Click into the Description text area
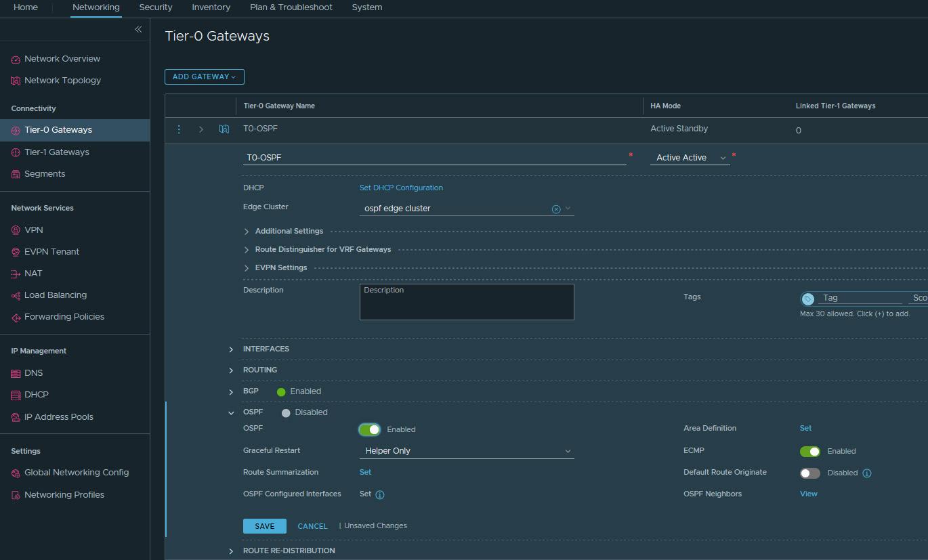 pos(467,302)
